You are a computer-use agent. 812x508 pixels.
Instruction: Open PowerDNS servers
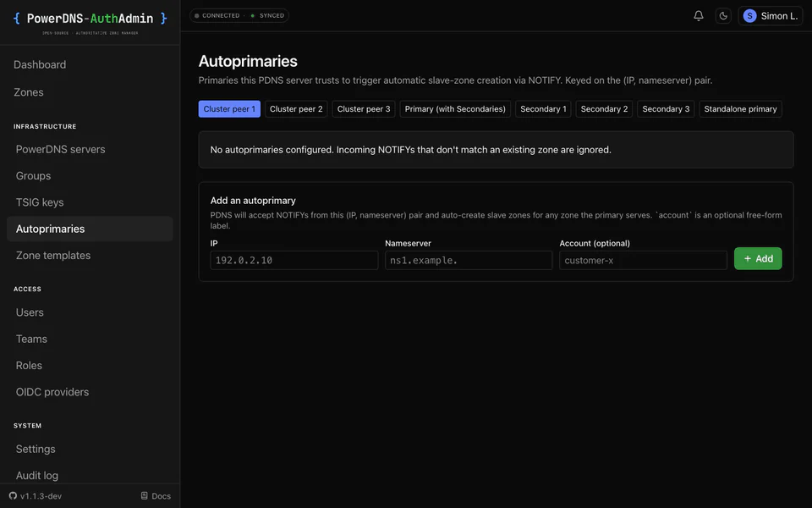click(x=61, y=149)
